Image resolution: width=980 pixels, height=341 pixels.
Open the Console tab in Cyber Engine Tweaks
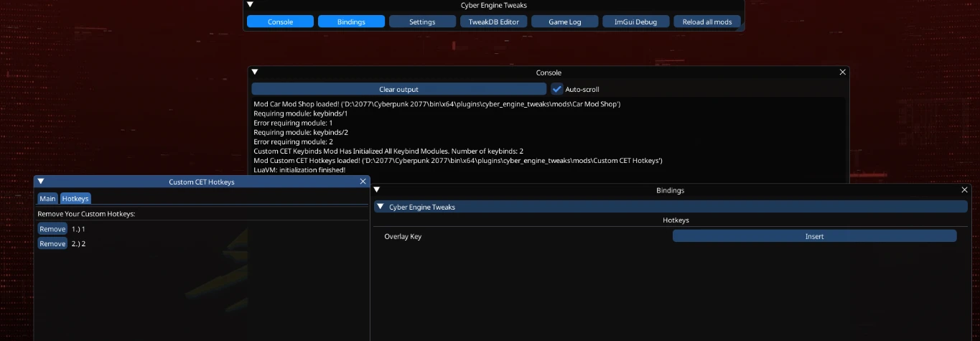pos(280,22)
